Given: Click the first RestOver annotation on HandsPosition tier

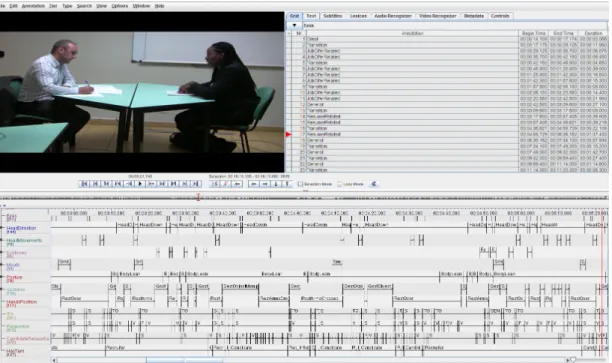Looking at the screenshot, I should (84, 299).
